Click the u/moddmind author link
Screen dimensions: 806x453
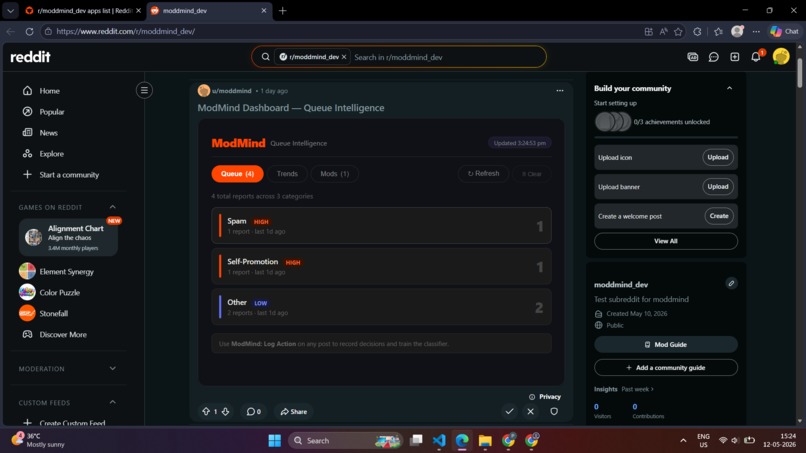[x=231, y=91]
